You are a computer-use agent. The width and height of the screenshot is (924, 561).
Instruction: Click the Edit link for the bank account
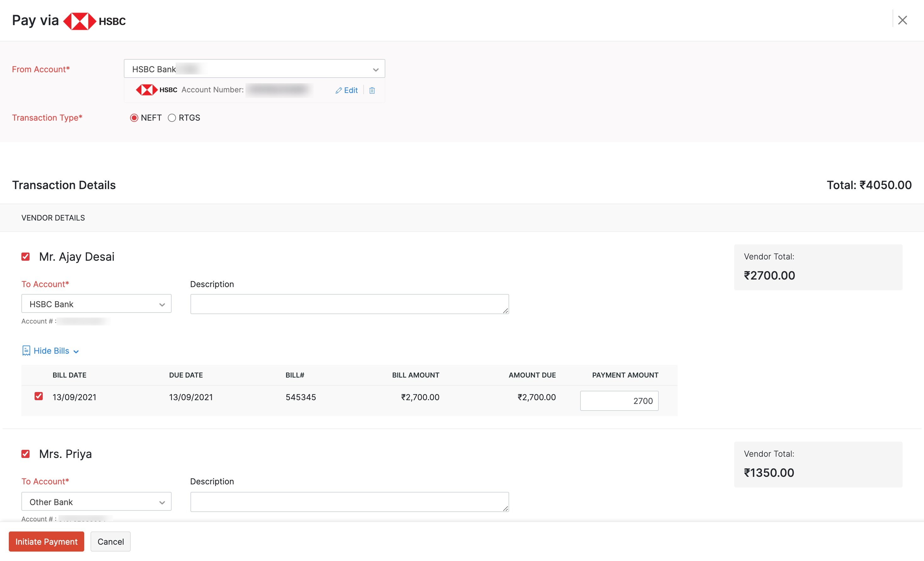click(351, 90)
